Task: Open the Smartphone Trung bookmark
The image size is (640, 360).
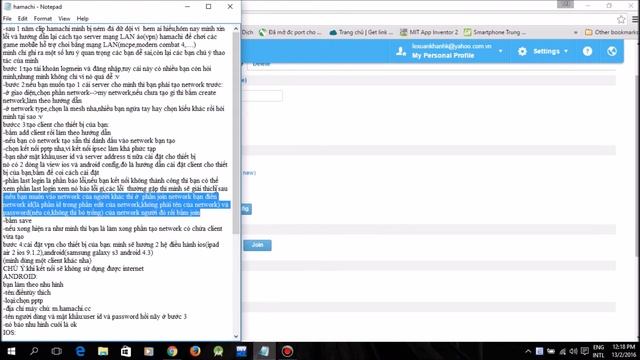Action: click(495, 32)
